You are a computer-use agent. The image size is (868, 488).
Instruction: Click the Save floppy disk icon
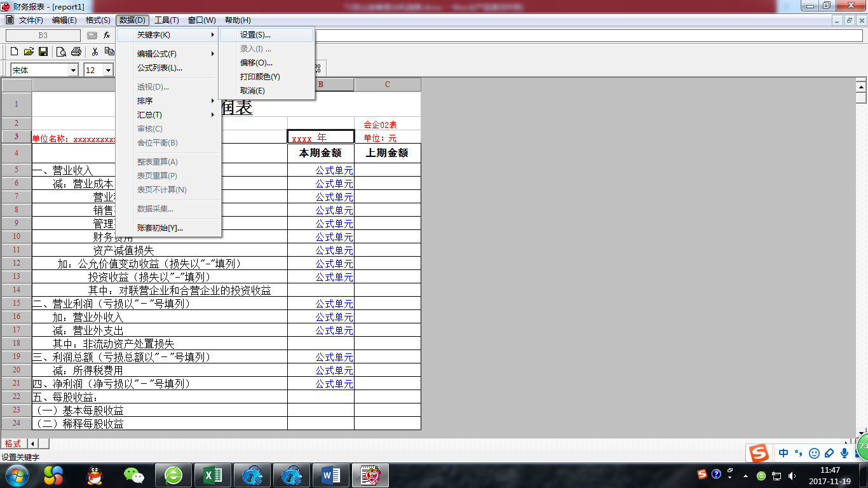(x=43, y=51)
